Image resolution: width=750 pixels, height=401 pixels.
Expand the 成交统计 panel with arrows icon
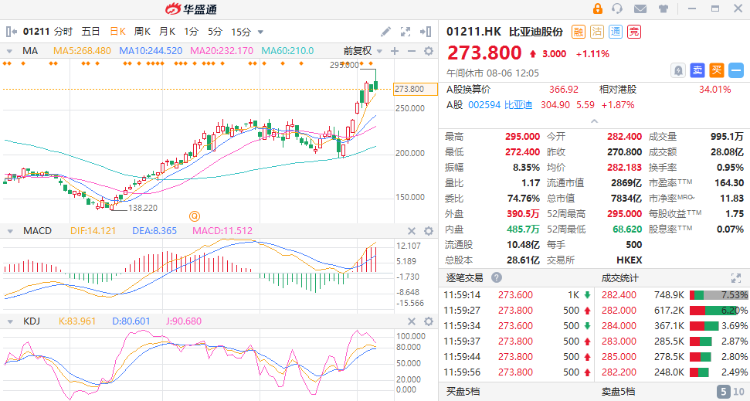pos(736,278)
